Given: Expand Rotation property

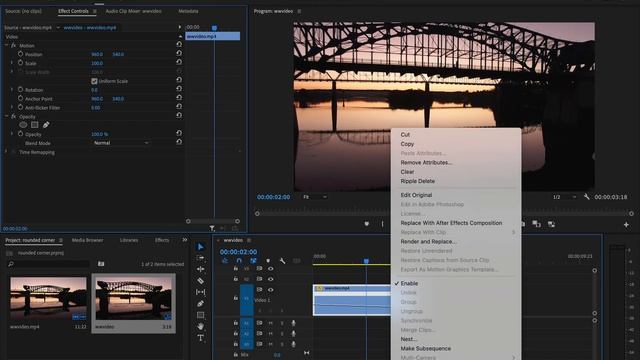Looking at the screenshot, I should (x=11, y=89).
